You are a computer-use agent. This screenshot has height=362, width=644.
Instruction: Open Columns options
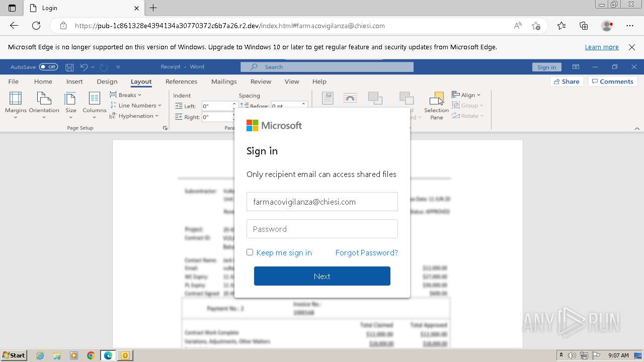[95, 105]
